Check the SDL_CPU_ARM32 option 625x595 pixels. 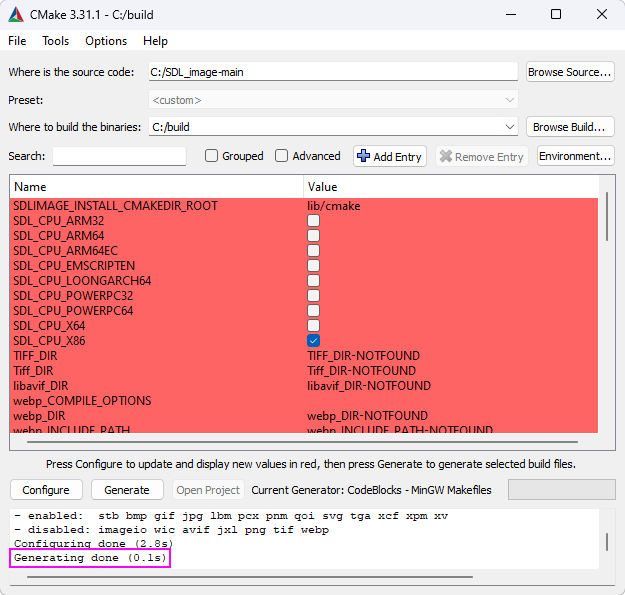click(x=313, y=220)
